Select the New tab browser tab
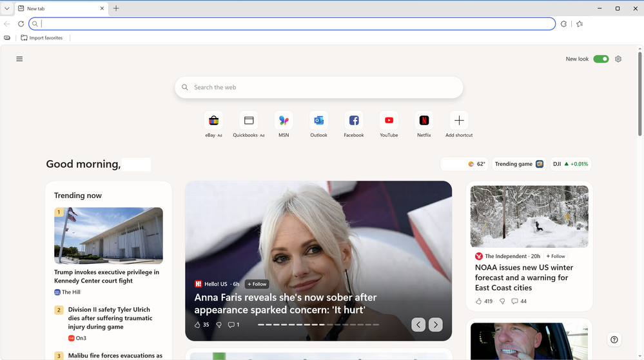The width and height of the screenshot is (644, 360). pyautogui.click(x=62, y=8)
